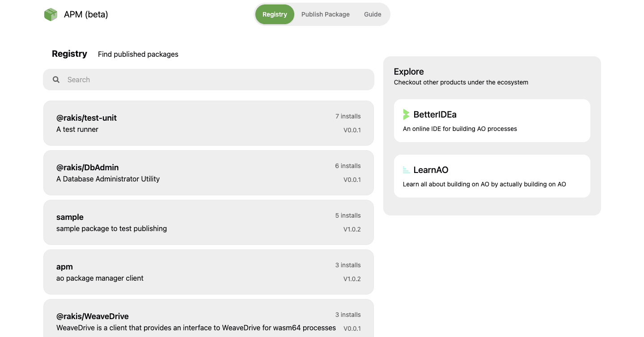The height and width of the screenshot is (337, 644).
Task: Click the '6 installs' count text
Action: click(x=348, y=166)
